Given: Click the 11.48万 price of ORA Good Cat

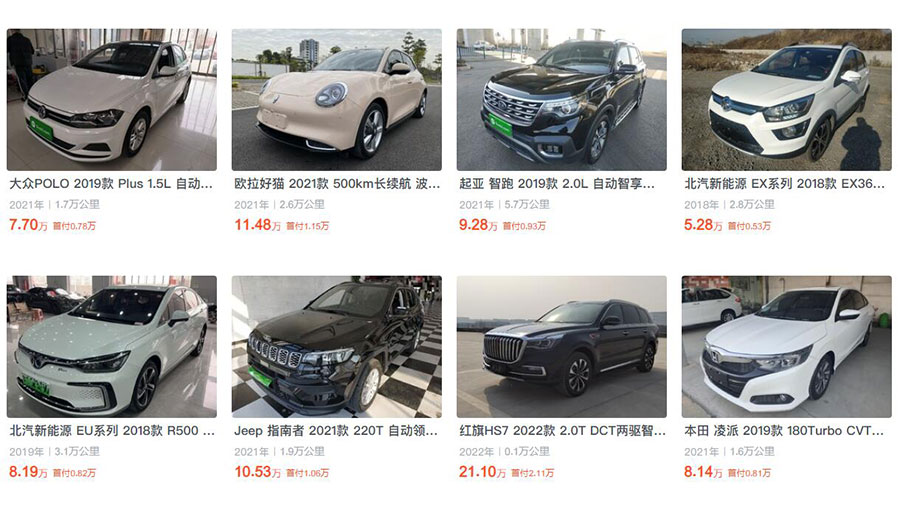Looking at the screenshot, I should (x=257, y=225).
